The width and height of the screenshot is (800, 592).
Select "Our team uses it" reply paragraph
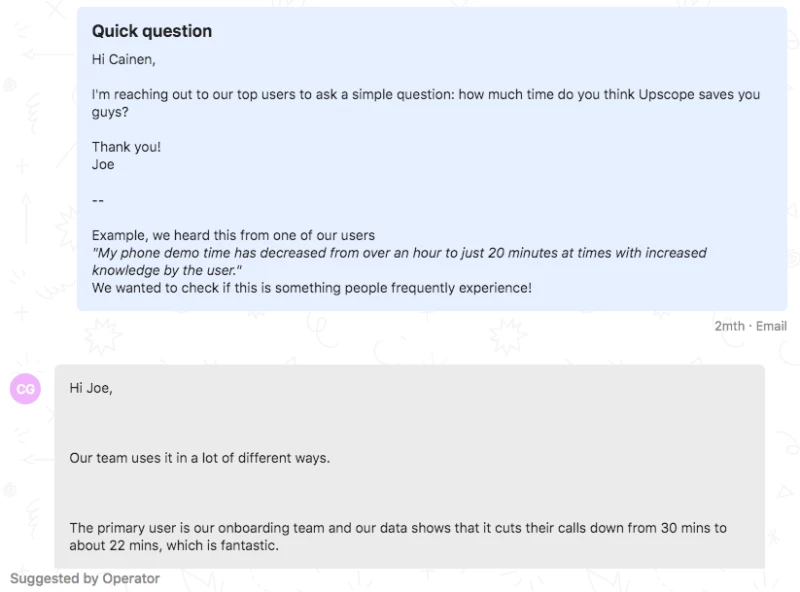coord(199,458)
